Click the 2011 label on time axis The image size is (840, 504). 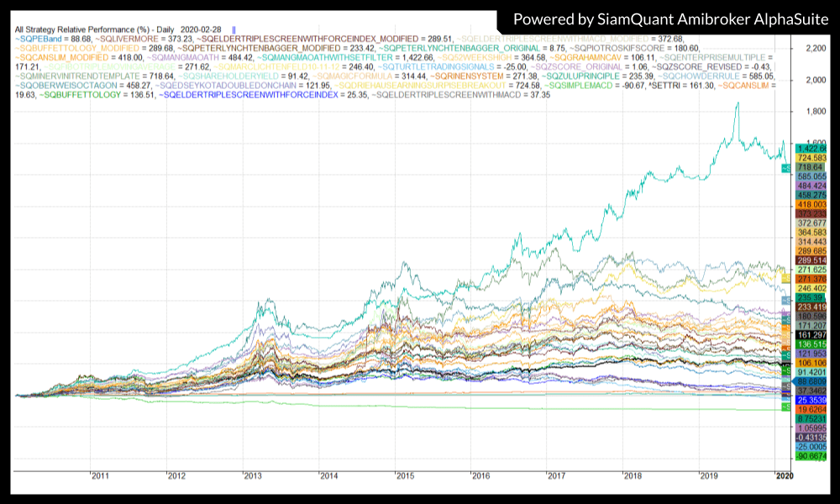tap(99, 476)
